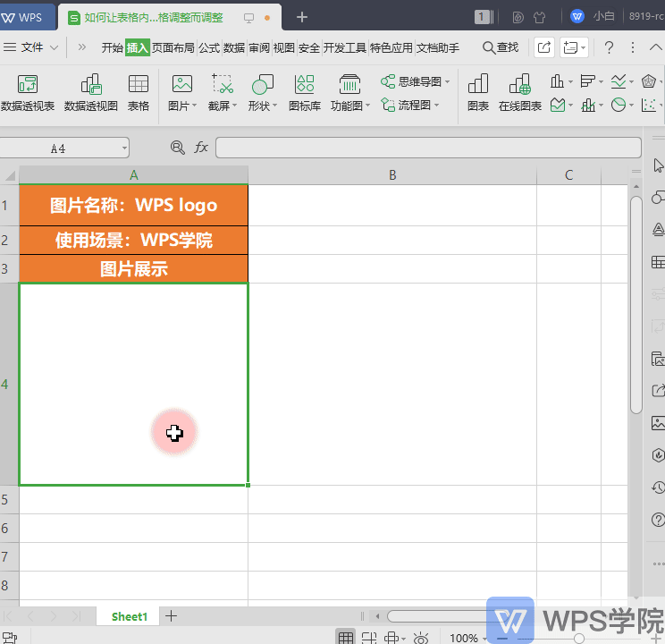Click the formula zoom magnifier icon

coord(177,148)
